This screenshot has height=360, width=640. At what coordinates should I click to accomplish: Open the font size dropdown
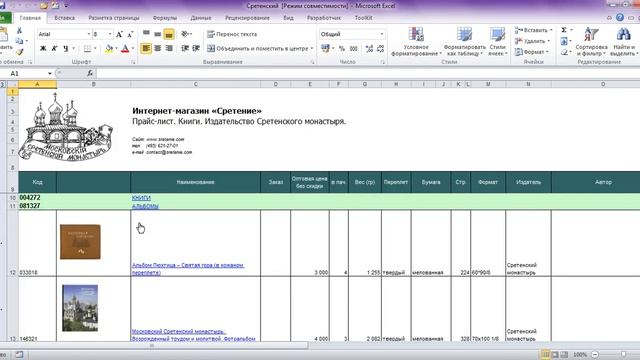pyautogui.click(x=110, y=34)
